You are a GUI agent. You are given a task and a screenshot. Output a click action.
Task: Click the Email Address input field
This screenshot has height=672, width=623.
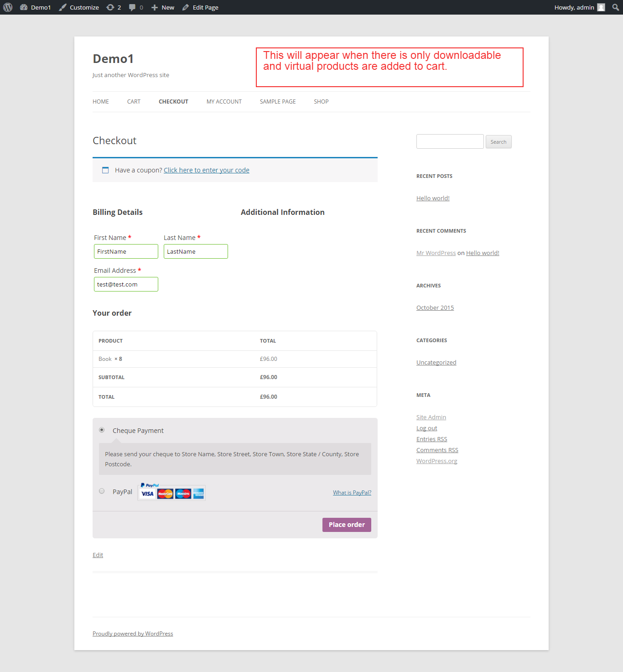[126, 284]
